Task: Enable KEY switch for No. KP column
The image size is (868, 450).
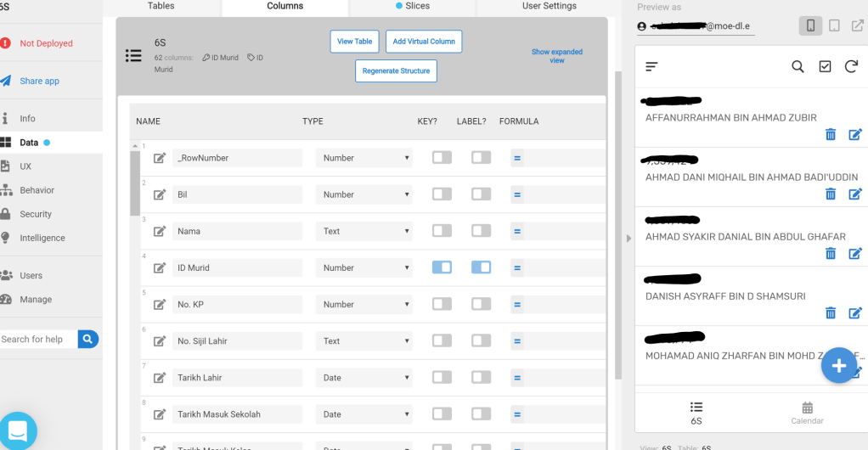Action: 442,304
